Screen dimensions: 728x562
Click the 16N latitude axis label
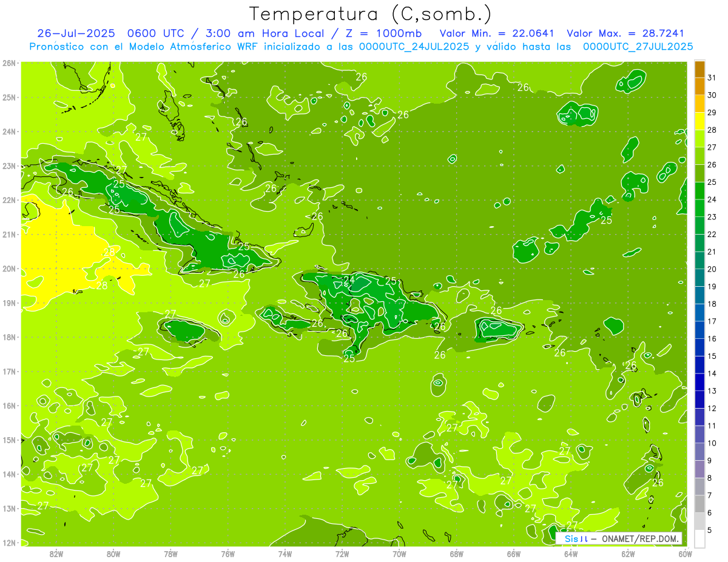pos(8,406)
